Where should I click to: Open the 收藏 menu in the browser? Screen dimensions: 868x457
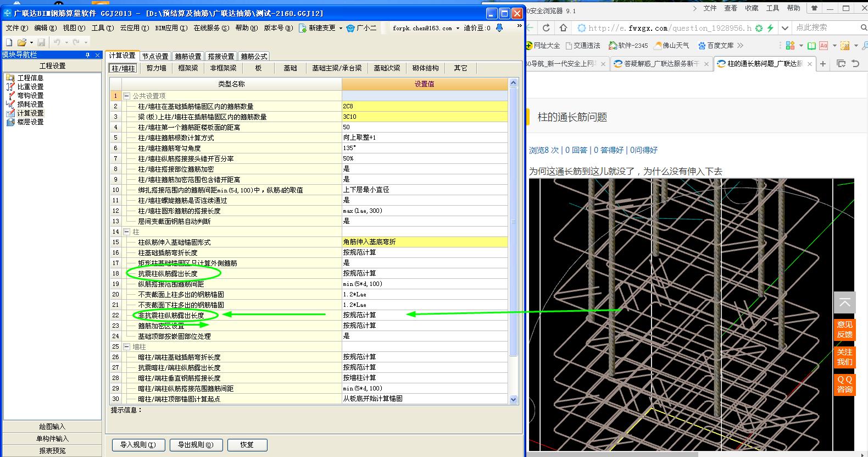(752, 8)
